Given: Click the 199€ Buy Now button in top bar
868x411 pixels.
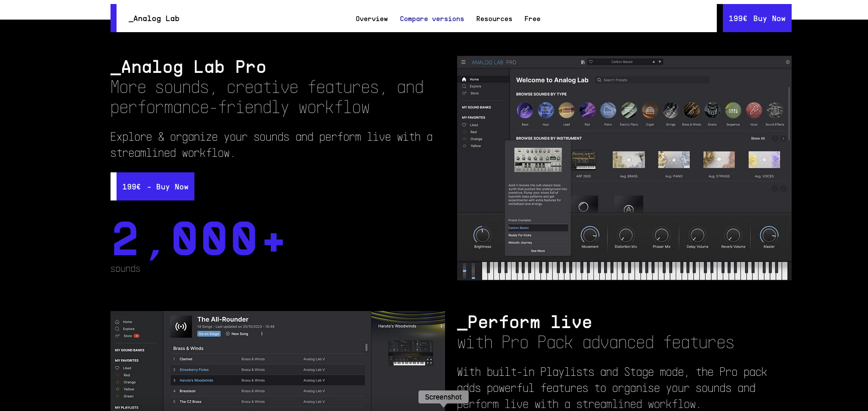Looking at the screenshot, I should pos(757,18).
